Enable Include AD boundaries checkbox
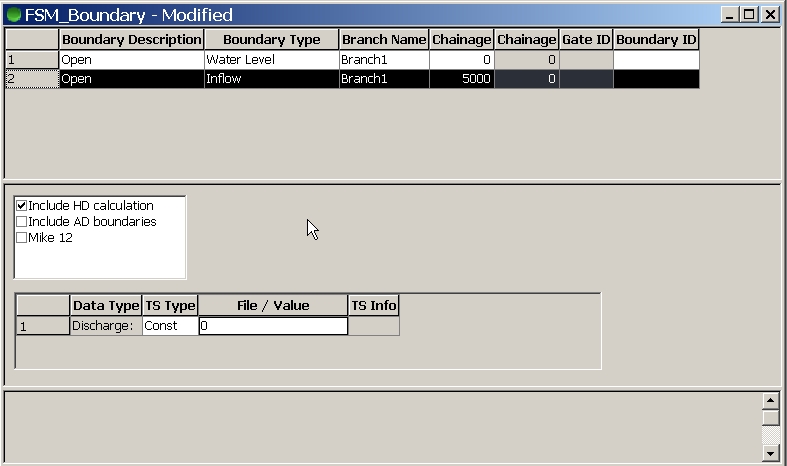Image resolution: width=787 pixels, height=466 pixels. tap(22, 222)
